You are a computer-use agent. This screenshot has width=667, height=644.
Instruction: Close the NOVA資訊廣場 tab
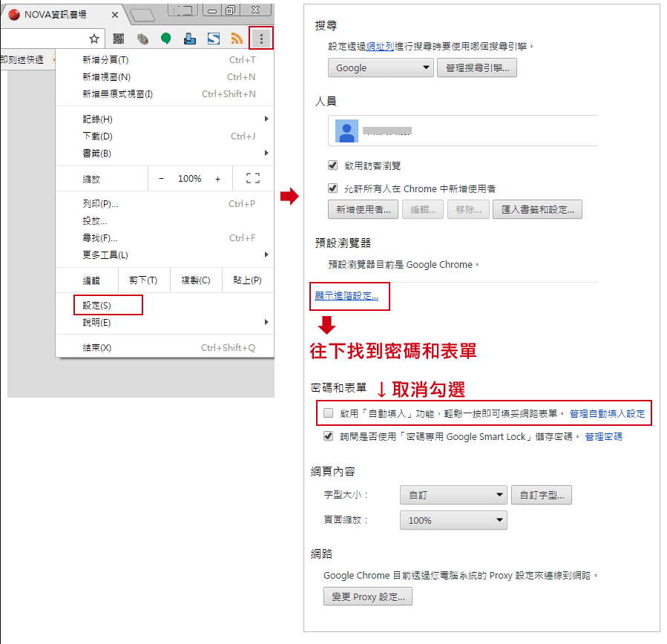[x=115, y=15]
